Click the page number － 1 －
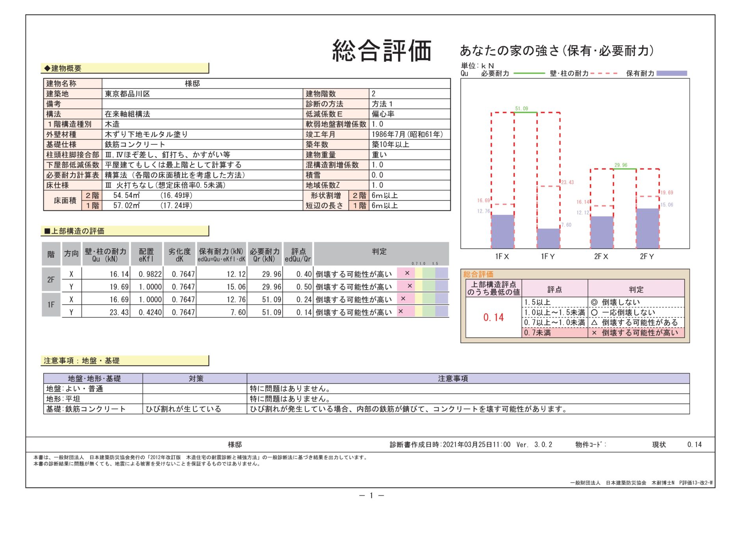Image resolution: width=756 pixels, height=534 pixels. [x=371, y=495]
